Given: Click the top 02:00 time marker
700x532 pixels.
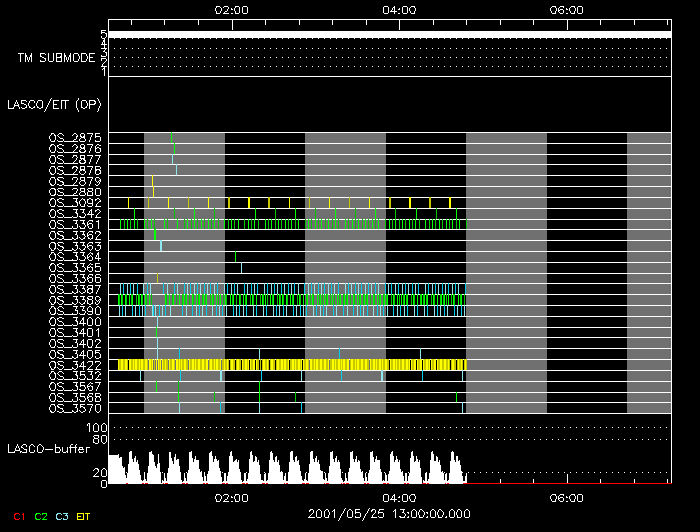Looking at the screenshot, I should pyautogui.click(x=232, y=9).
